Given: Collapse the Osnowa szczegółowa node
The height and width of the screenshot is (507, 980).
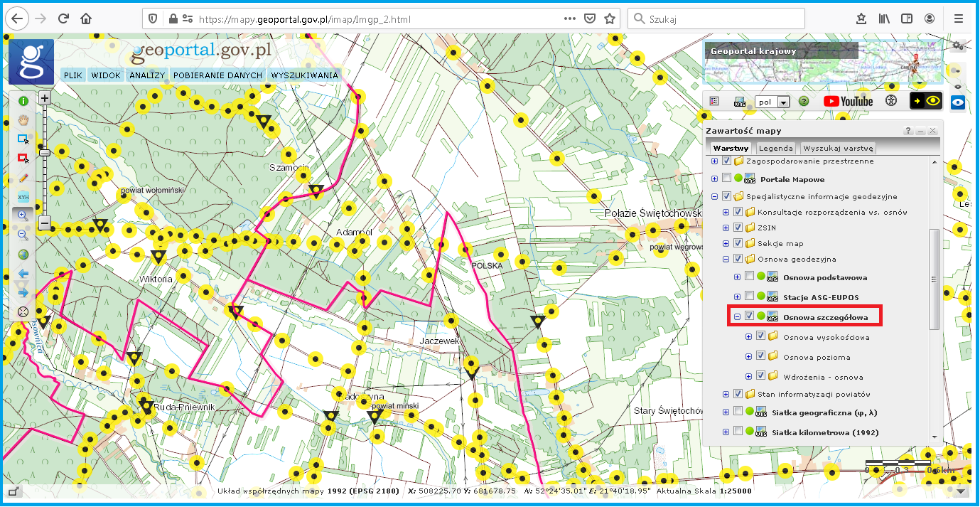Looking at the screenshot, I should (x=738, y=316).
